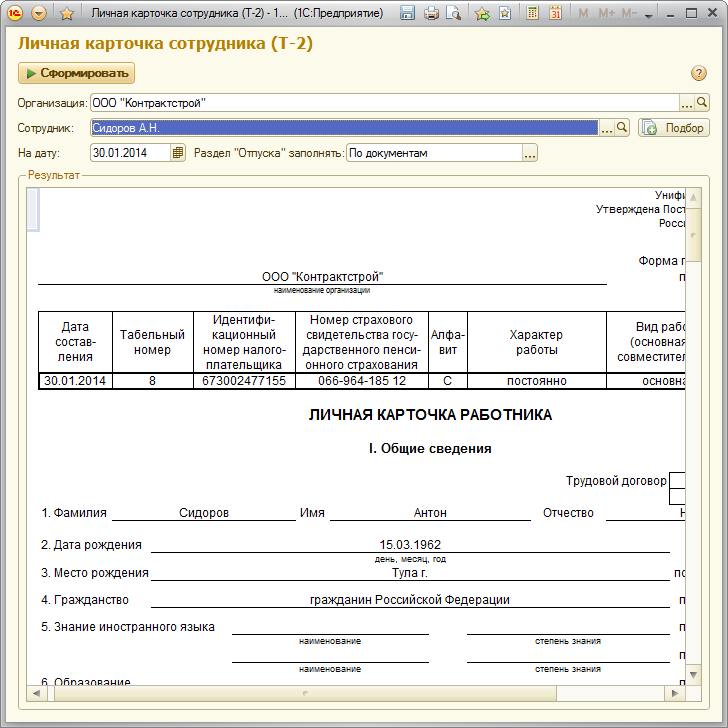Click the ООО "Контрактстрой" name in the report
The image size is (728, 728).
(x=322, y=277)
